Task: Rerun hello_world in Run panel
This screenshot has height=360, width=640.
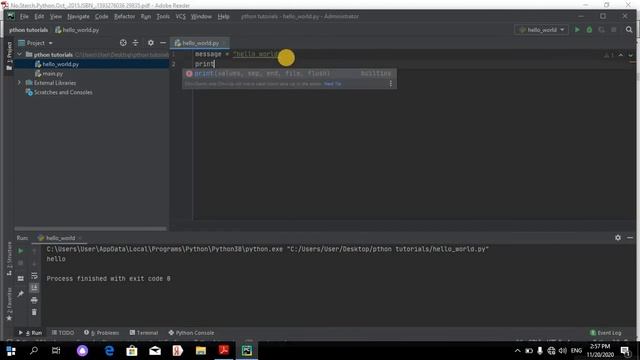Action: (20, 251)
